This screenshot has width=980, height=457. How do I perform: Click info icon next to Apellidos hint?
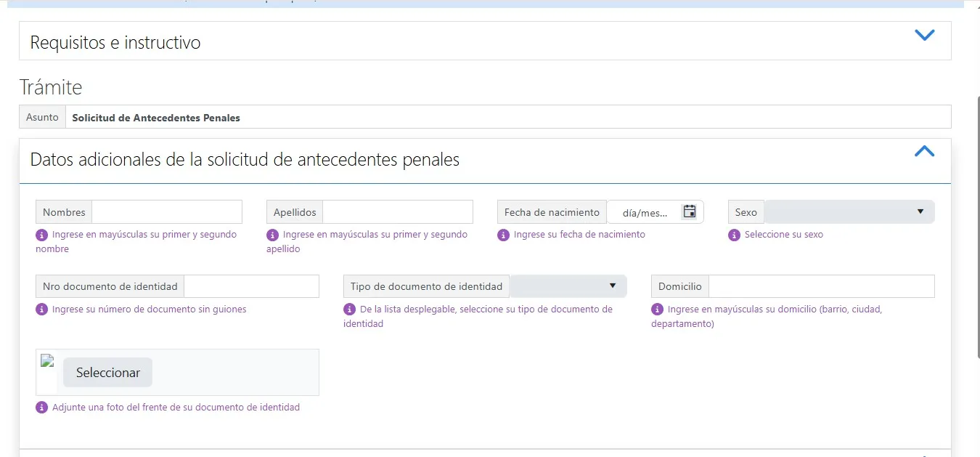272,235
